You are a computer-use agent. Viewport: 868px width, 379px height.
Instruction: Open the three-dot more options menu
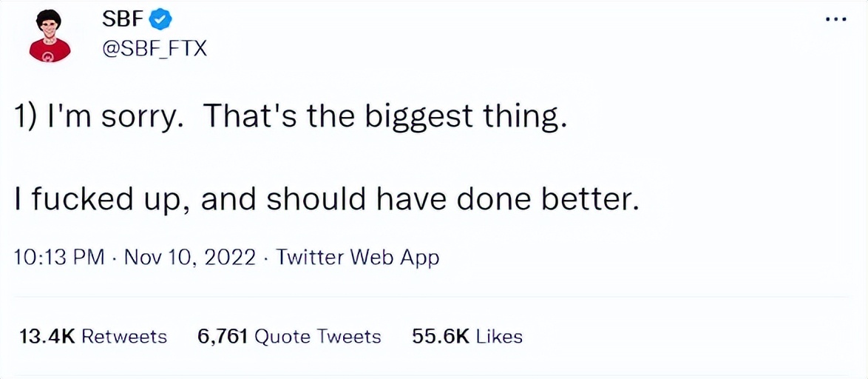[835, 19]
